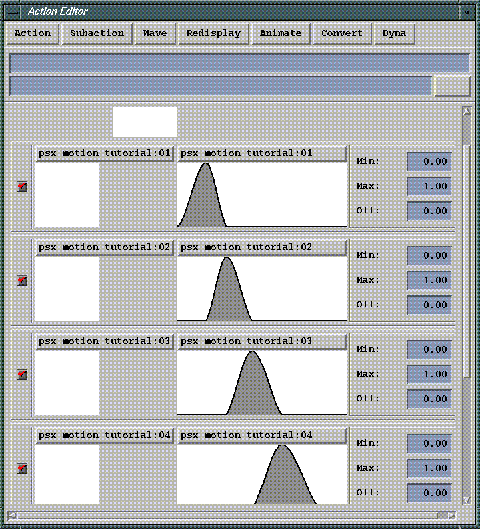Open the Dyna menu

(394, 33)
